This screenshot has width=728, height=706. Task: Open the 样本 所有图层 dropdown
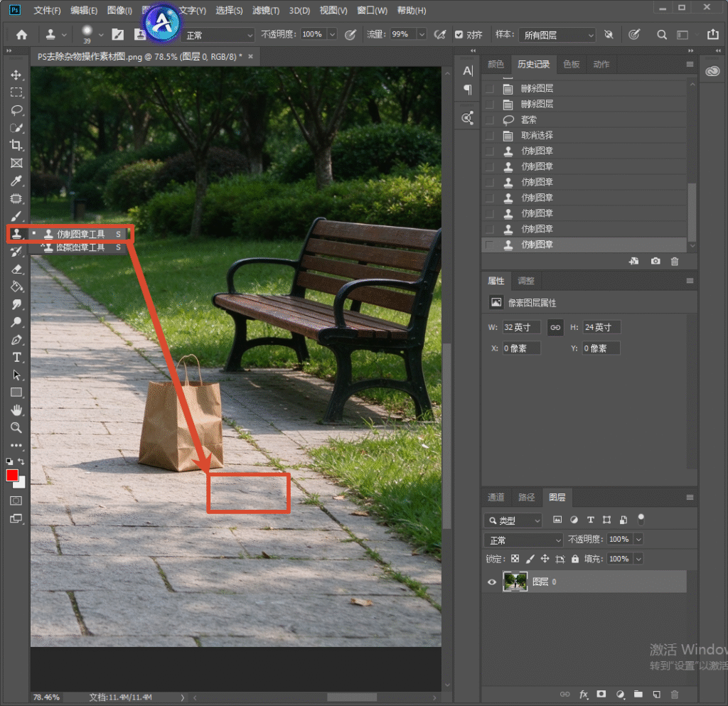[557, 36]
